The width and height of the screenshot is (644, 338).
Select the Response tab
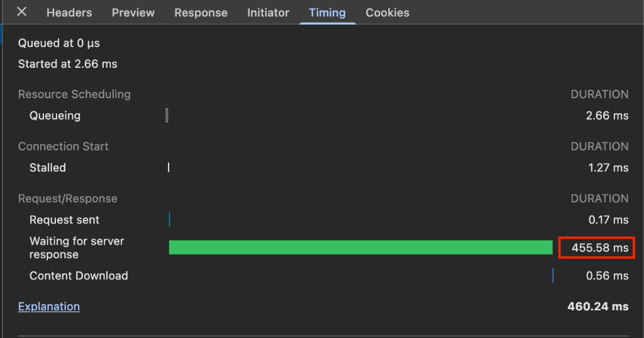point(201,13)
